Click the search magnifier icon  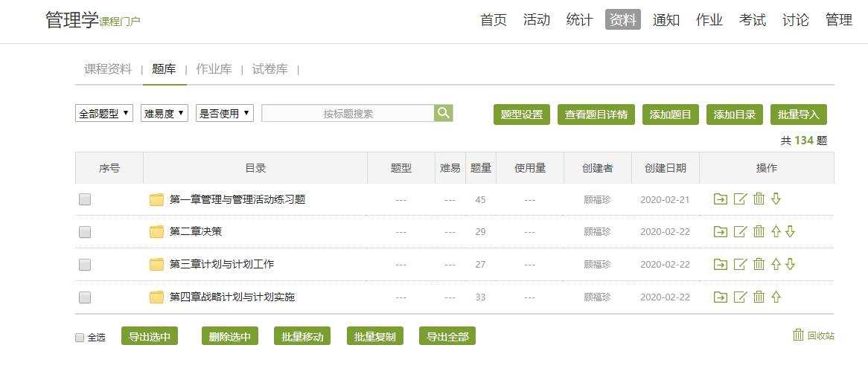444,113
